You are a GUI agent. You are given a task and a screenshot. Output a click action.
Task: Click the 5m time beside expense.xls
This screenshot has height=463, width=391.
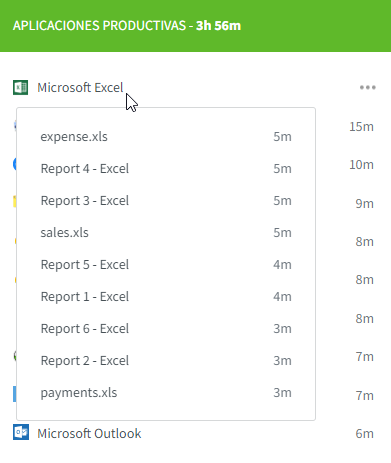pos(282,137)
